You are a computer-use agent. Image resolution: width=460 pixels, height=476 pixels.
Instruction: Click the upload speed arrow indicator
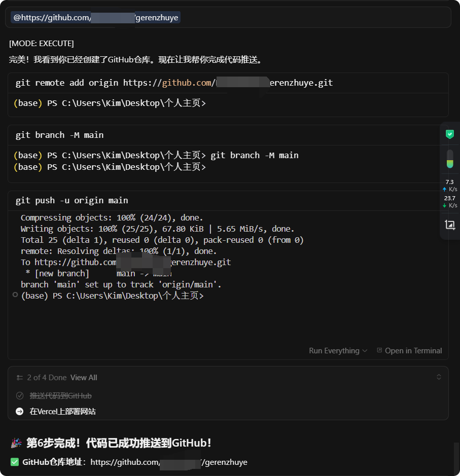click(x=444, y=190)
